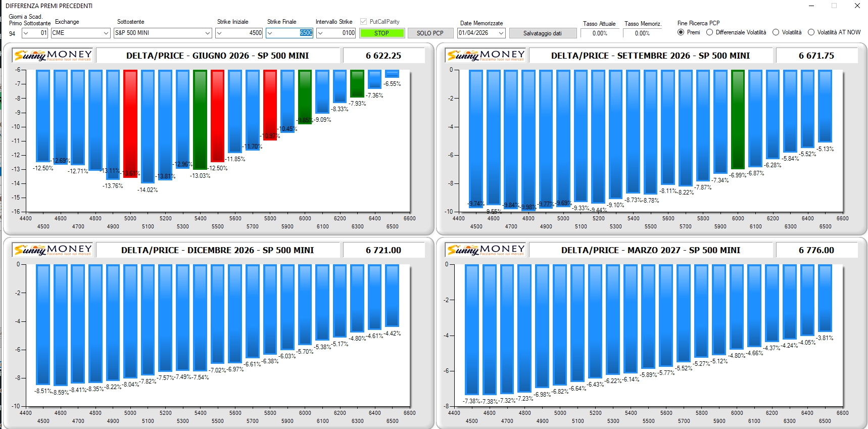Click the Tasso Attuale input field
Screen dimensions: 868x429
[x=600, y=33]
